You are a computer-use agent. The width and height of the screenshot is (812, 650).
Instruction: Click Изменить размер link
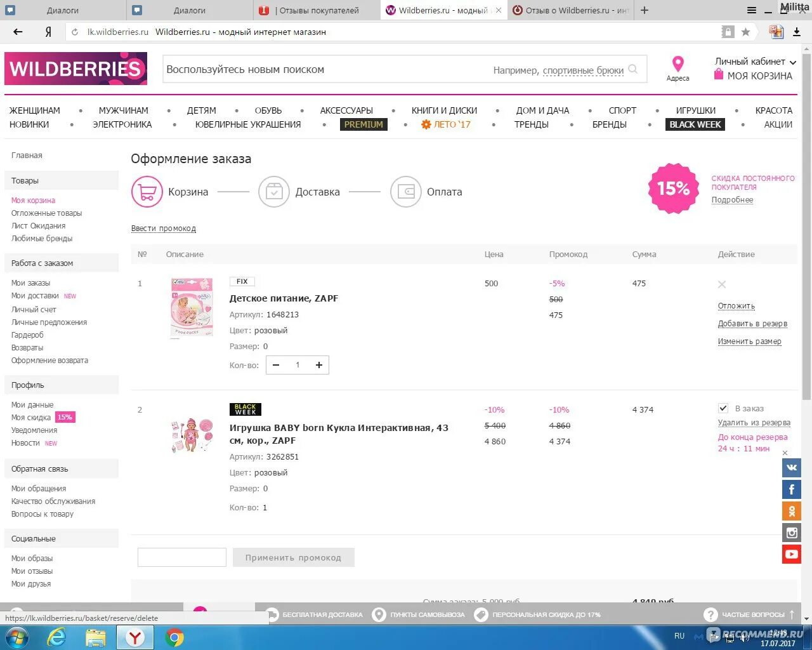click(x=750, y=342)
